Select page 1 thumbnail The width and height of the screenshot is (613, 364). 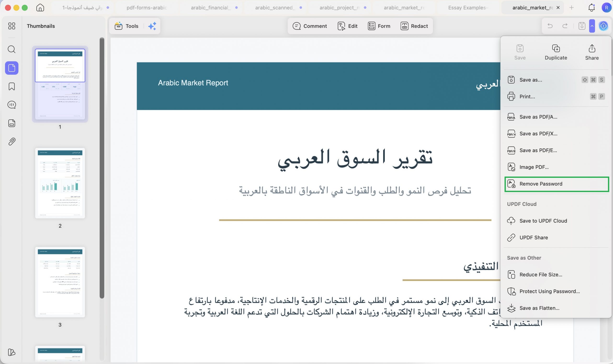coord(60,84)
